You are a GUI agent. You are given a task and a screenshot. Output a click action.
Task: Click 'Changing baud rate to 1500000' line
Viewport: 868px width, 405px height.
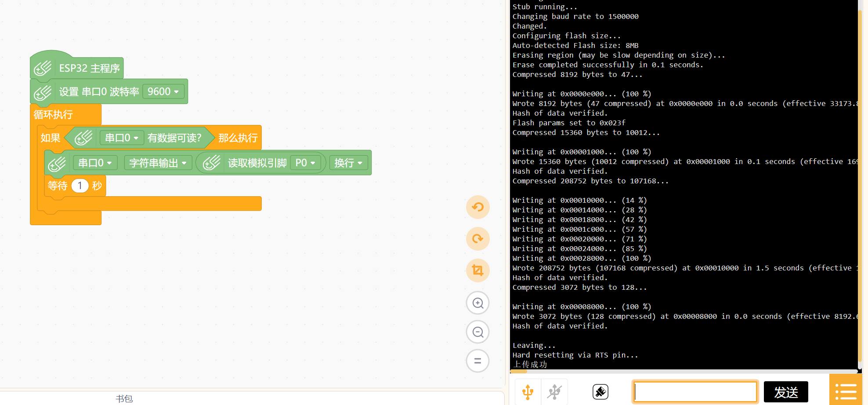575,16
